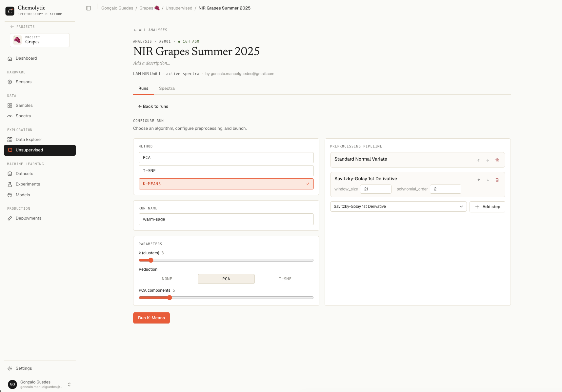This screenshot has width=562, height=392.
Task: Click the Run K-Means button
Action: (x=151, y=318)
